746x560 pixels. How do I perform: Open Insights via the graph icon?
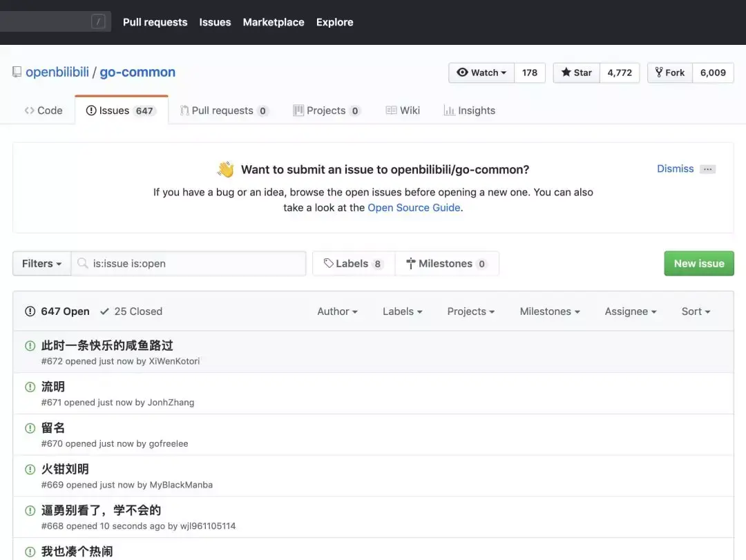[x=448, y=110]
